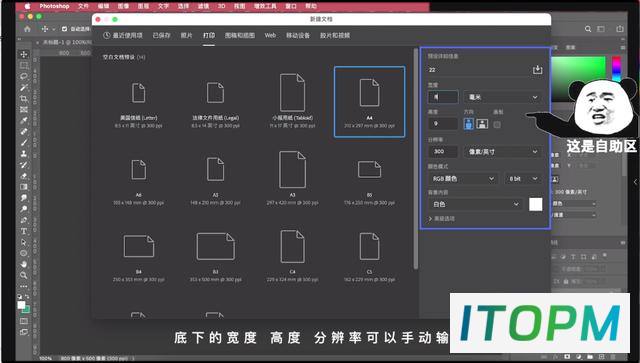
Task: Select the Crop tool
Action: click(24, 98)
